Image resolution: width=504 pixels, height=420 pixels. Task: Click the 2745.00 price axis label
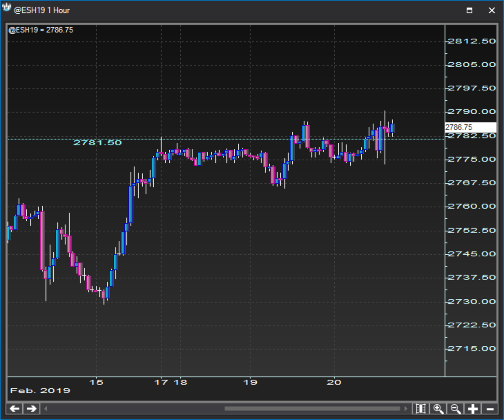tap(471, 254)
